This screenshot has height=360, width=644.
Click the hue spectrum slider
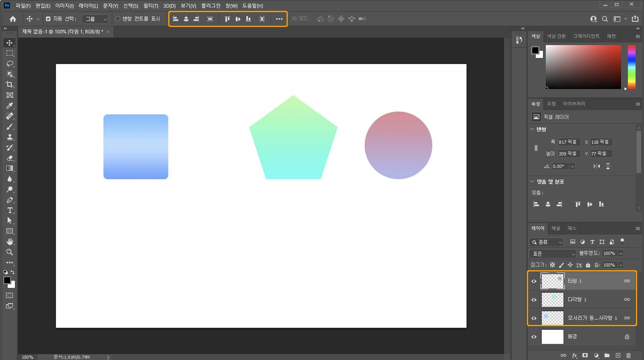coord(632,67)
